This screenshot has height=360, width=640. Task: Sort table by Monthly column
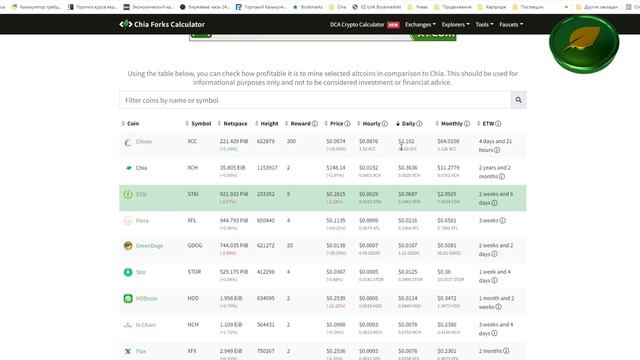coord(449,124)
